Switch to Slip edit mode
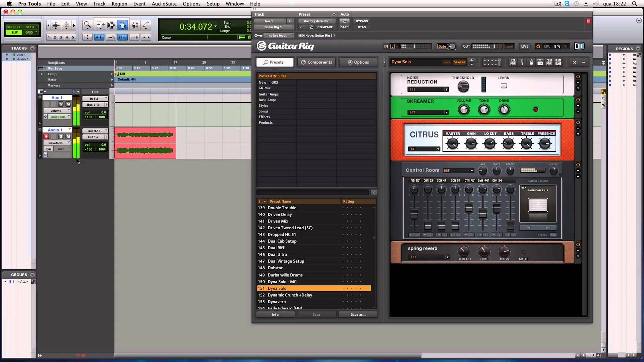Viewport: 644px width, 362px height. pos(15,32)
